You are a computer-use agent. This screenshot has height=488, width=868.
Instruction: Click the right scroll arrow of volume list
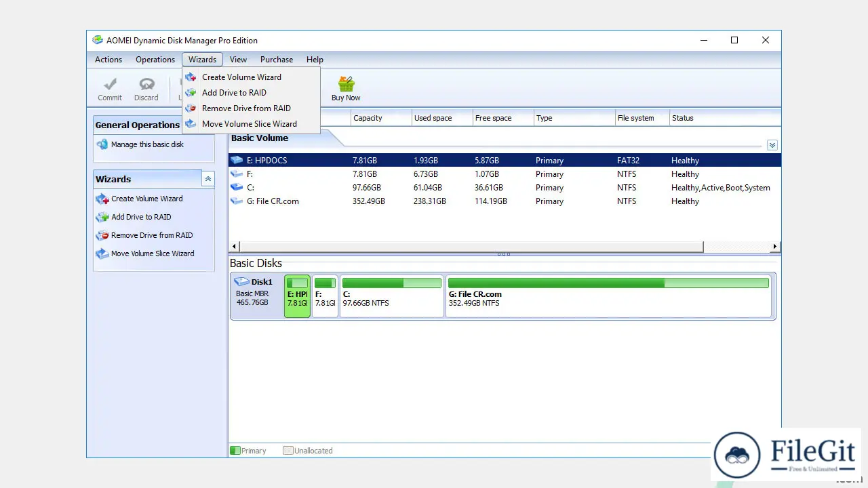(x=775, y=247)
